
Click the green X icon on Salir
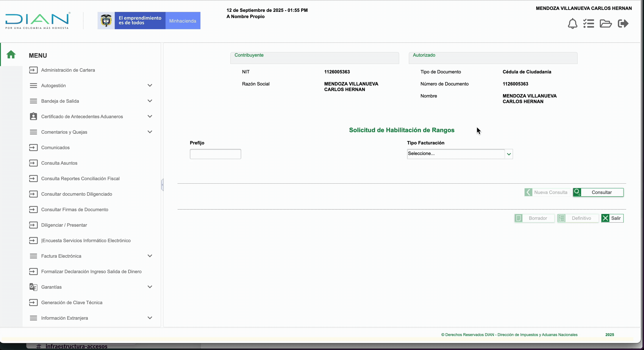[605, 218]
